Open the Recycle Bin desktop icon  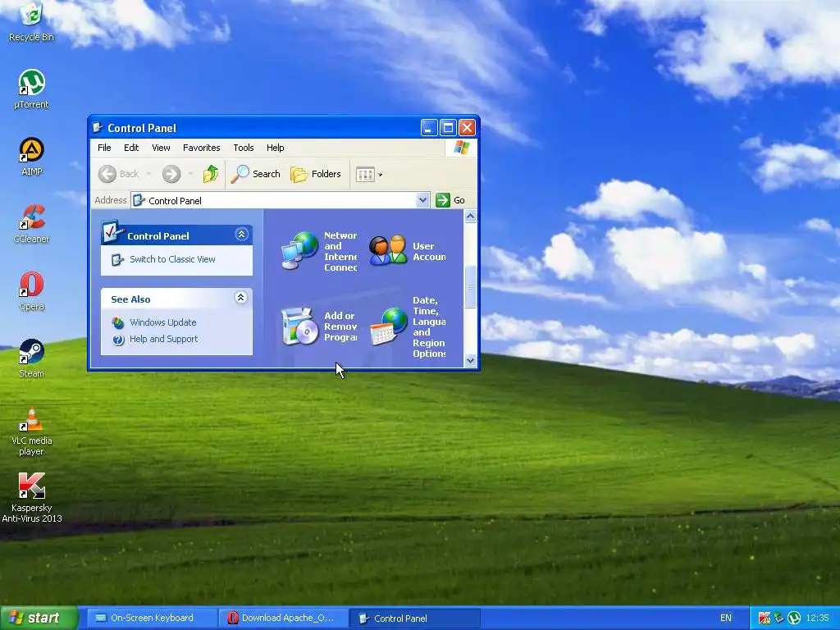click(x=31, y=21)
